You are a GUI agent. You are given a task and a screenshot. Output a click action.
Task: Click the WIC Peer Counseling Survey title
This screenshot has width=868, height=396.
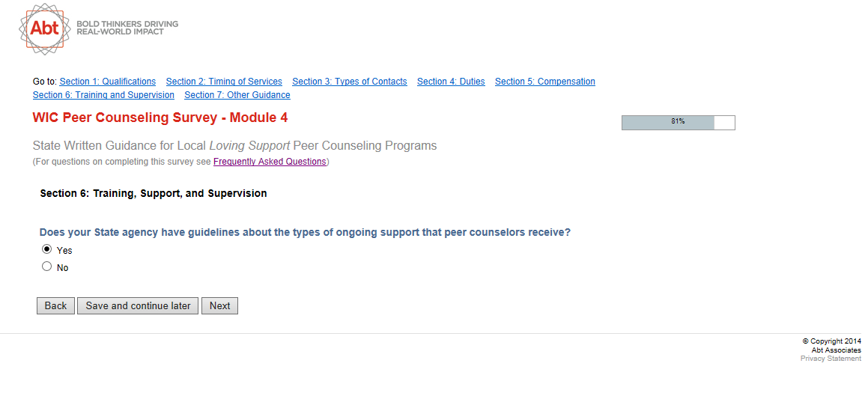[x=160, y=118]
